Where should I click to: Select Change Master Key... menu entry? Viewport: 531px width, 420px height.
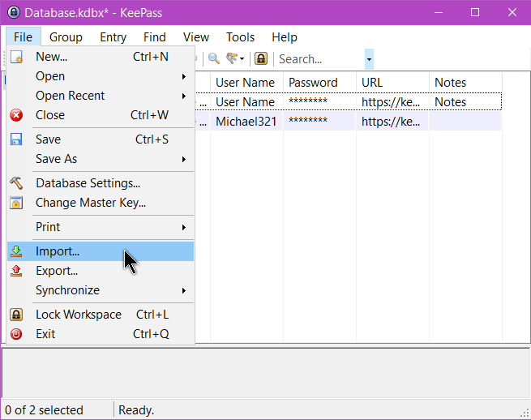[101, 203]
